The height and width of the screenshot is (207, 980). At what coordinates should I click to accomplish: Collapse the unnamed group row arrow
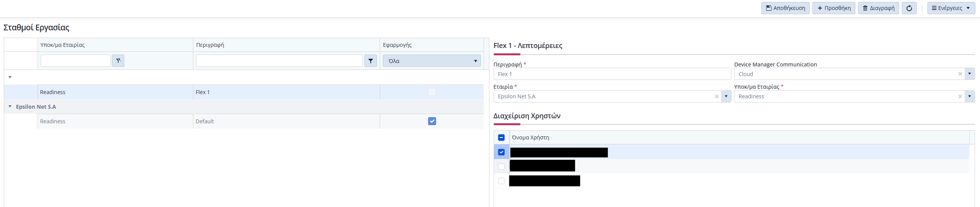(10, 77)
